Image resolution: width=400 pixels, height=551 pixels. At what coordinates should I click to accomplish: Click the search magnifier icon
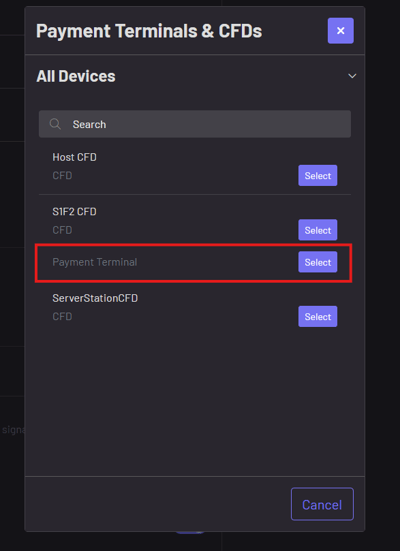(x=55, y=124)
